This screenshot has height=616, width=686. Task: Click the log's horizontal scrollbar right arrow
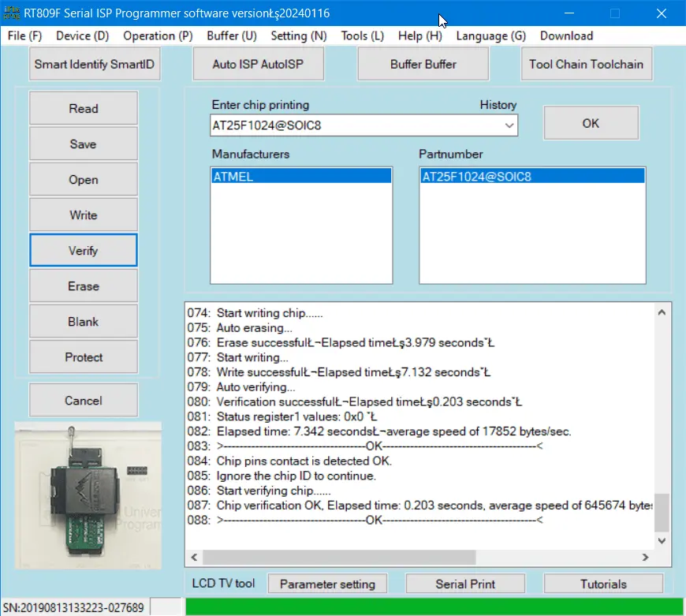645,558
